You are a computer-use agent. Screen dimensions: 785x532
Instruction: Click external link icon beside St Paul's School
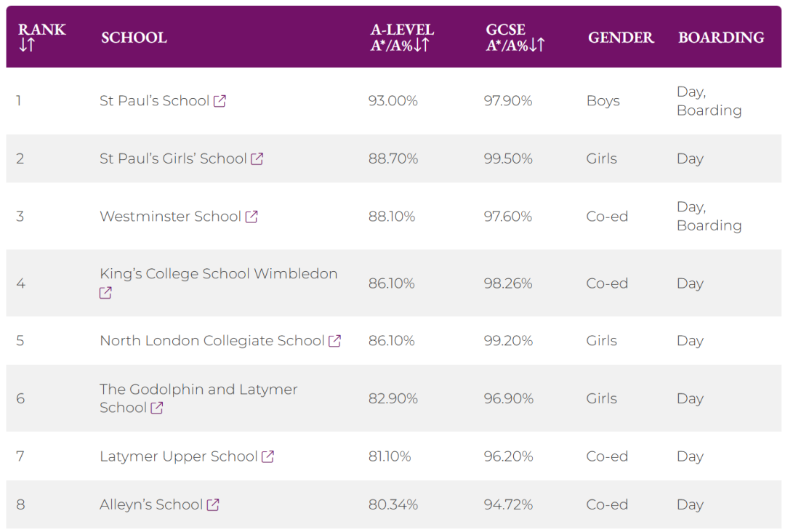[220, 101]
